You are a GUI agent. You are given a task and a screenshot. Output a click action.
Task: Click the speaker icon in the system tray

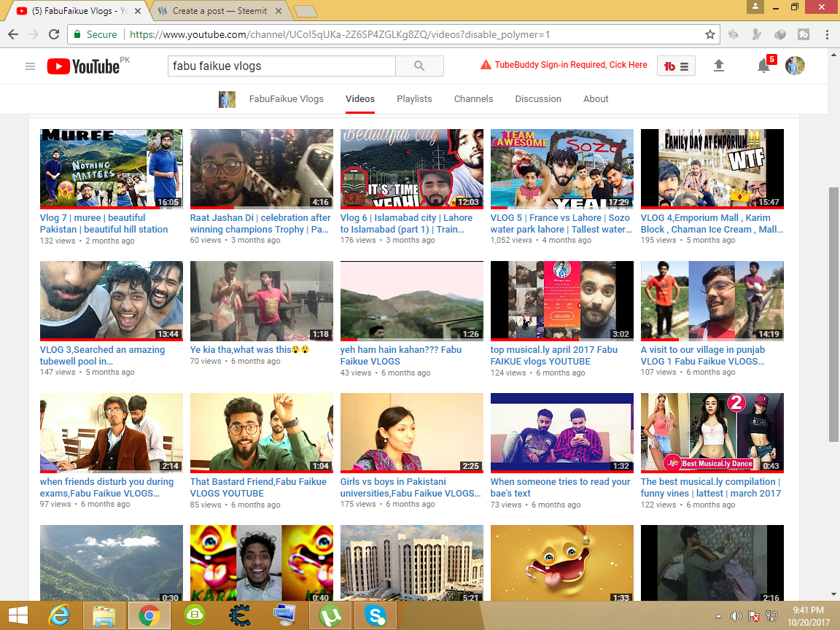click(734, 615)
